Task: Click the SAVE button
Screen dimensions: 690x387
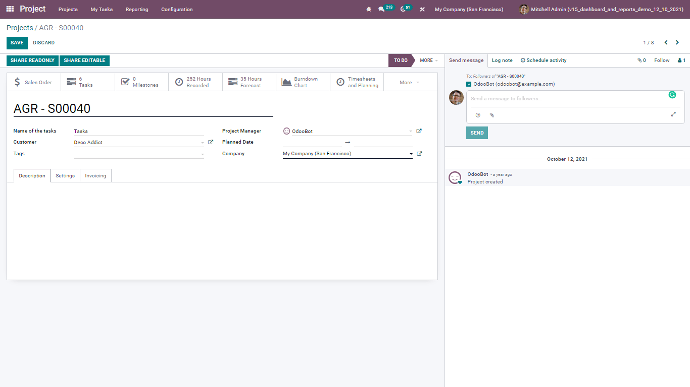Action: (x=17, y=43)
